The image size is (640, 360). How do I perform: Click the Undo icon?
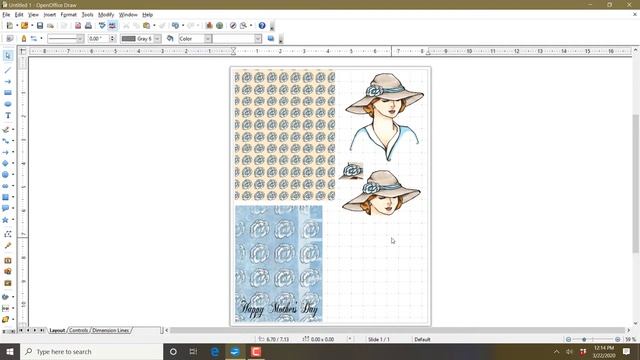(x=175, y=26)
